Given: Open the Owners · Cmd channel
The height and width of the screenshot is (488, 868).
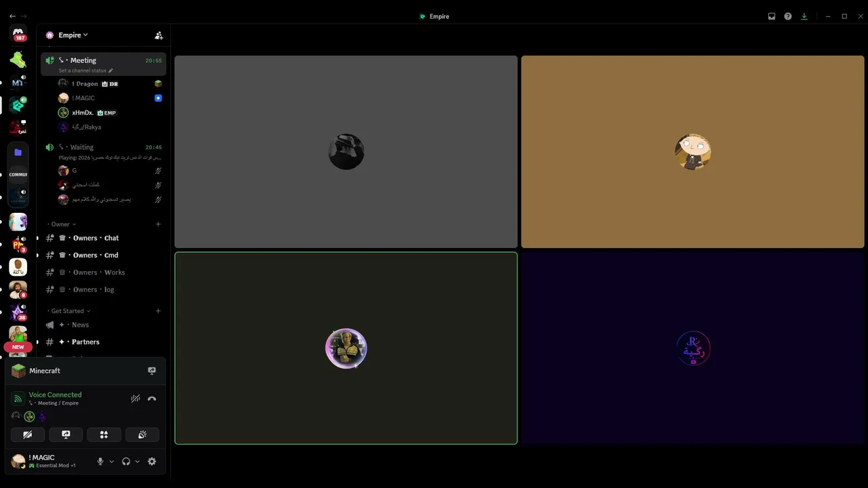Looking at the screenshot, I should click(103, 255).
